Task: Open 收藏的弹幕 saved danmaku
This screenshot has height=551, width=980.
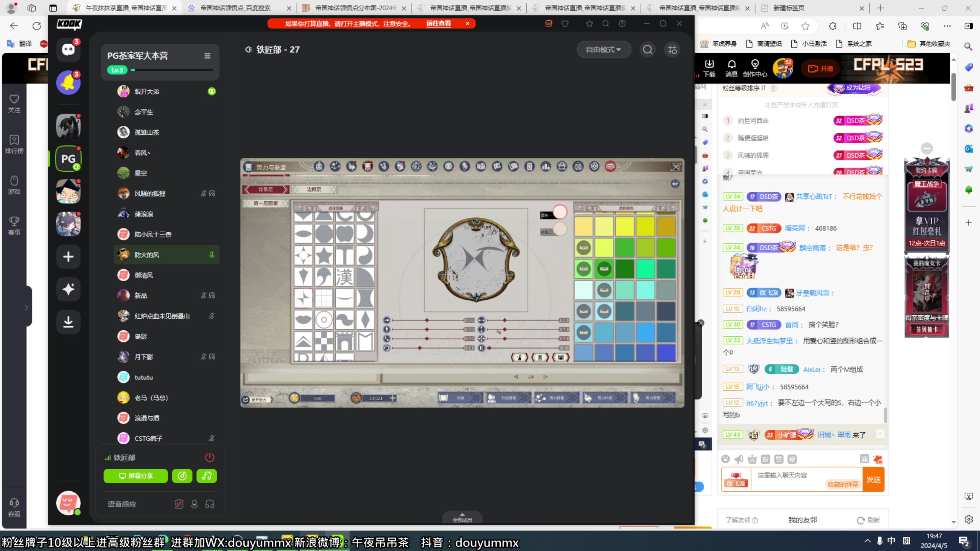Action: (843, 484)
